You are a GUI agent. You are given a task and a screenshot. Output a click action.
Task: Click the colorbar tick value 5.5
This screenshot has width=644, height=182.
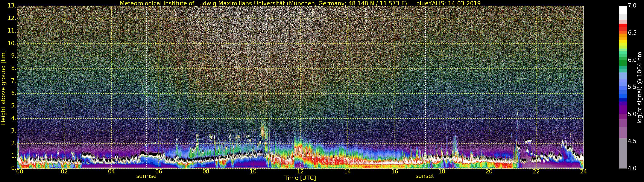click(x=632, y=87)
